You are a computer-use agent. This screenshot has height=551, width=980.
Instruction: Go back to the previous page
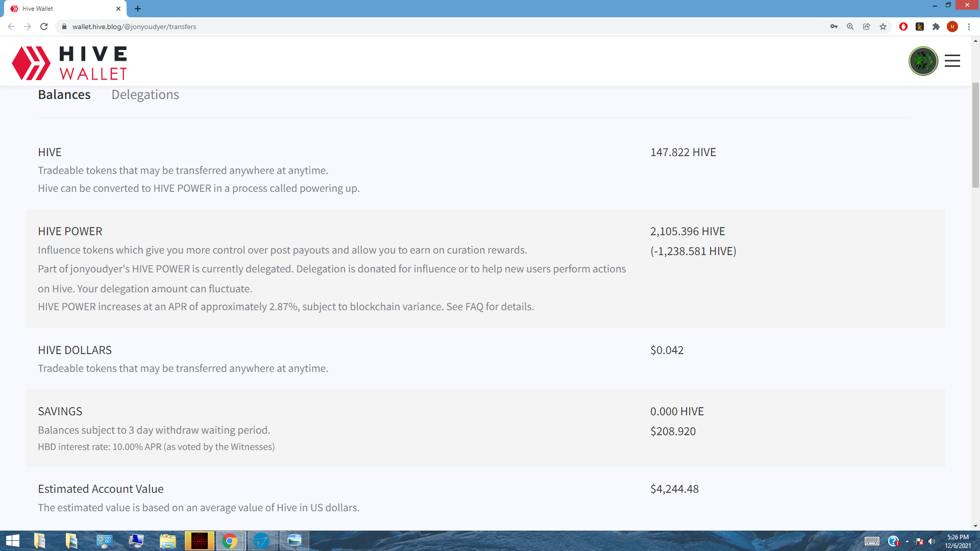tap(11, 27)
